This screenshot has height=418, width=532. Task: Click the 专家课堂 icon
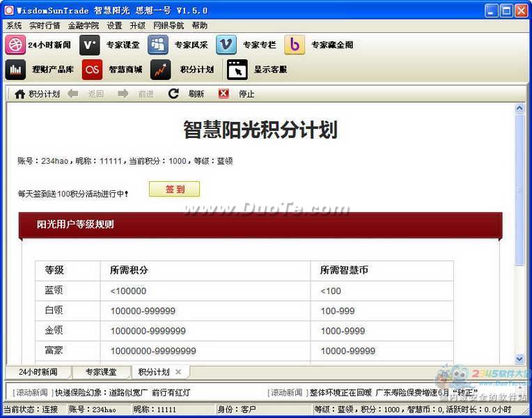click(x=89, y=45)
